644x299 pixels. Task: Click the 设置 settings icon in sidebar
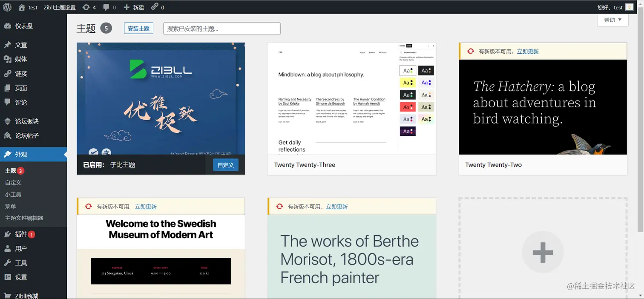click(x=8, y=277)
